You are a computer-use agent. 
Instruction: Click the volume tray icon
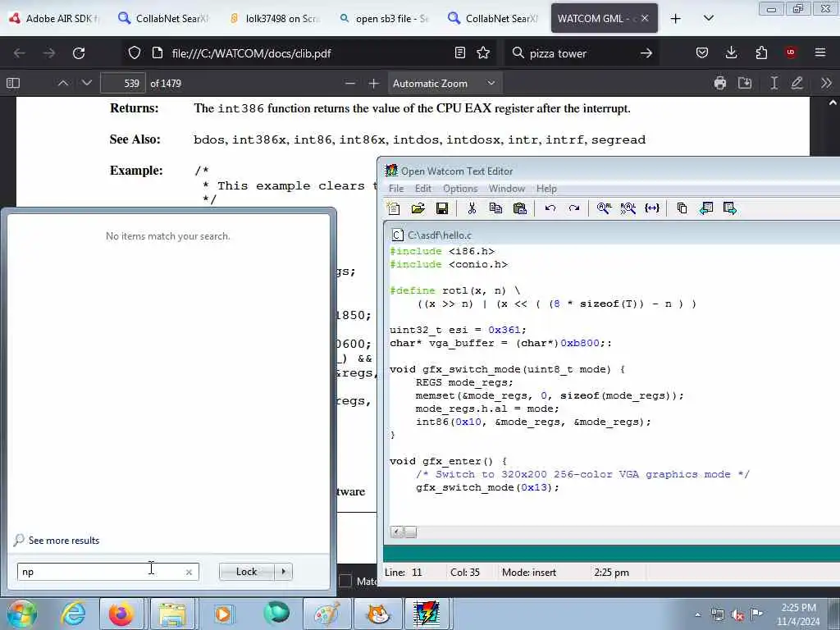coord(737,615)
